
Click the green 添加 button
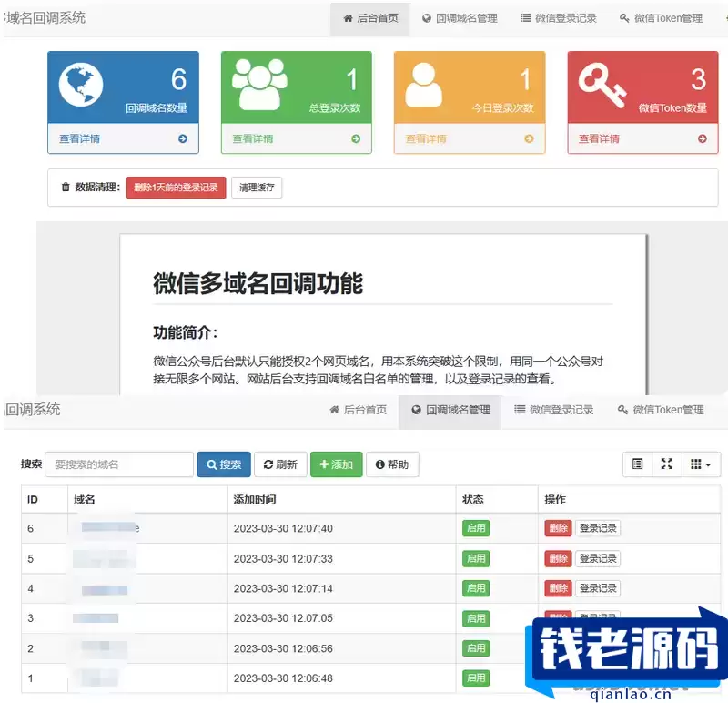337,464
